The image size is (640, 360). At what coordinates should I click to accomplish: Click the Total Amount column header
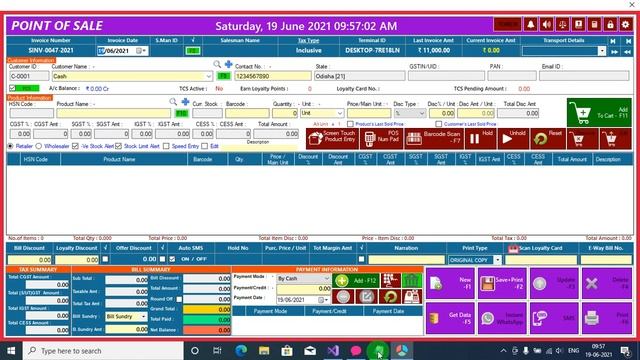click(x=572, y=159)
